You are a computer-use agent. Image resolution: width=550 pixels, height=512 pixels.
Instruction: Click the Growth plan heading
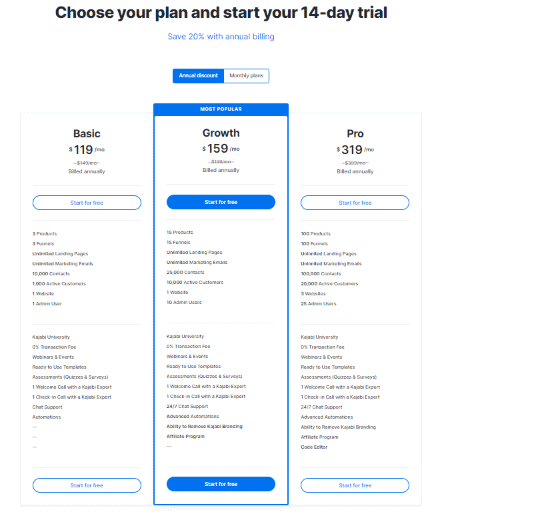click(x=221, y=133)
